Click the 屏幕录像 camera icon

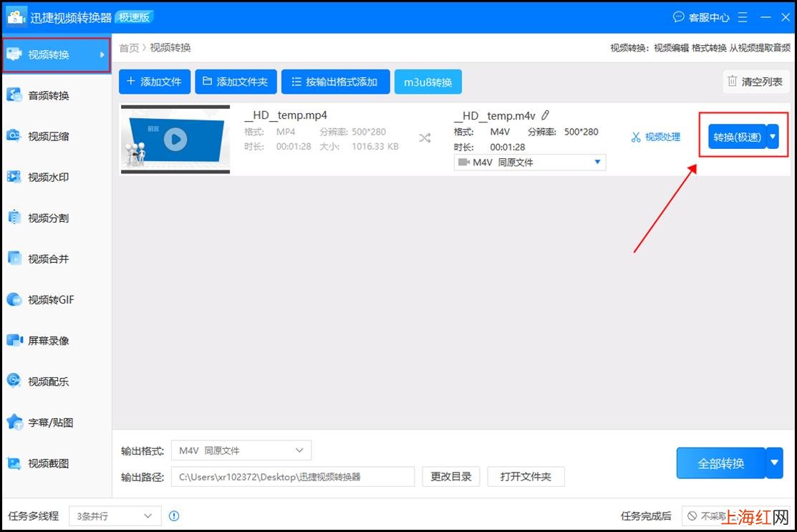[14, 340]
